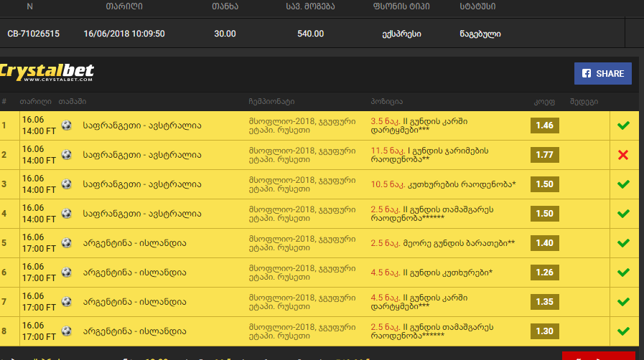This screenshot has width=644, height=360.
Task: Click the bet type 'ექსპრესი'
Action: [401, 34]
